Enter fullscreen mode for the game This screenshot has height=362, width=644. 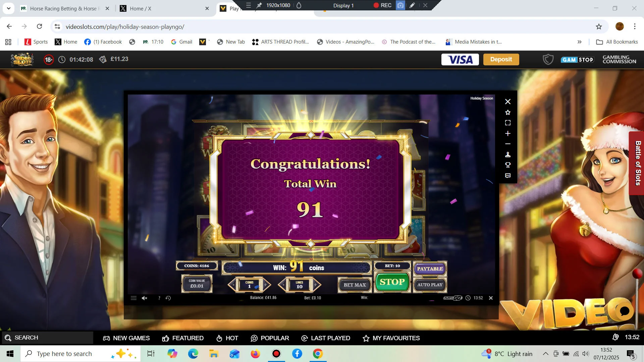click(508, 123)
